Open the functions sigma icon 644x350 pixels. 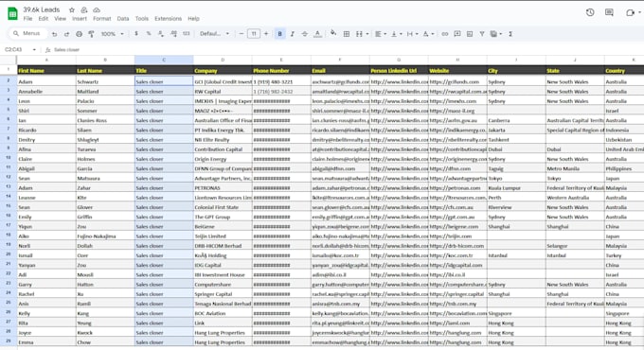510,34
